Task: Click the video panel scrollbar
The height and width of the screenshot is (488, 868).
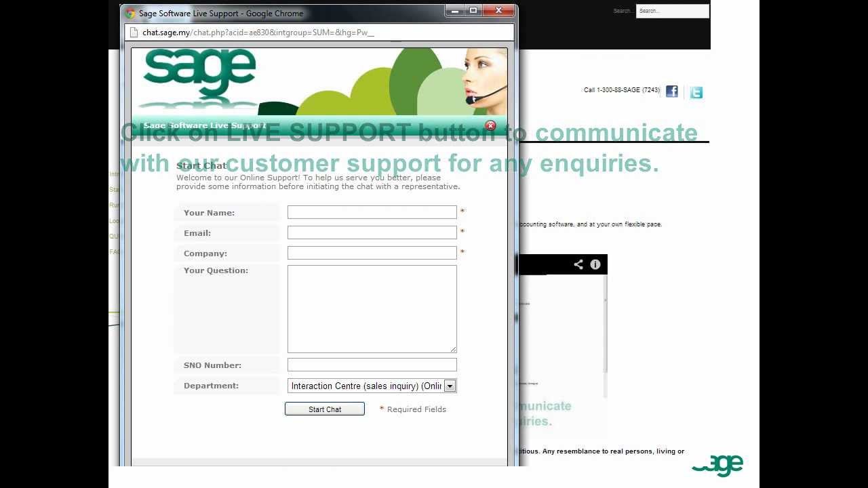Action: (605, 325)
